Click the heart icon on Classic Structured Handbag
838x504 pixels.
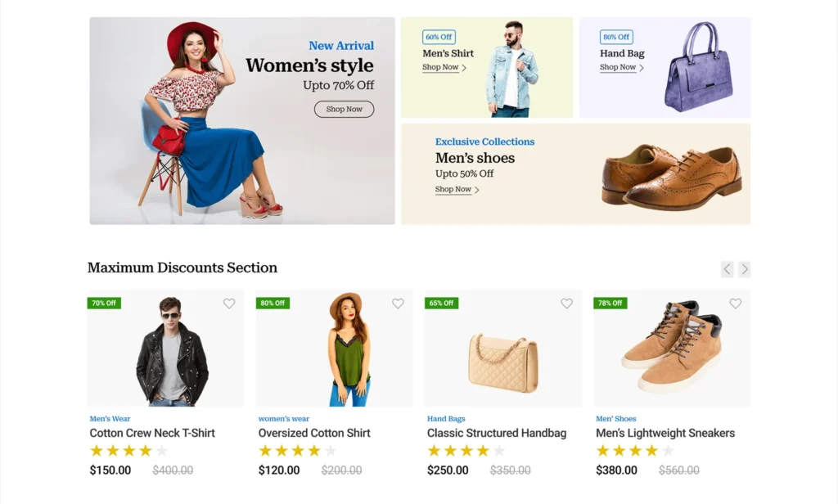click(566, 304)
